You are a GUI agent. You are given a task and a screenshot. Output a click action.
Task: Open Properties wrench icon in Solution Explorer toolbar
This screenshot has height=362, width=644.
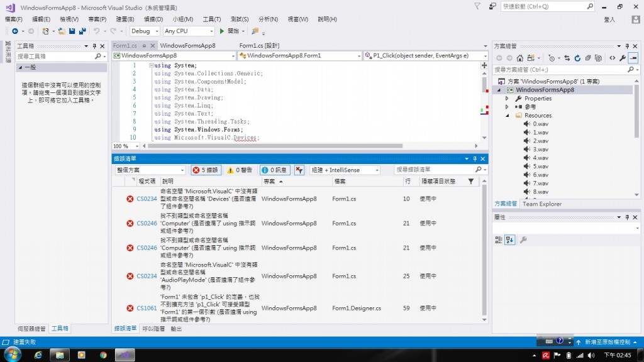[623, 58]
